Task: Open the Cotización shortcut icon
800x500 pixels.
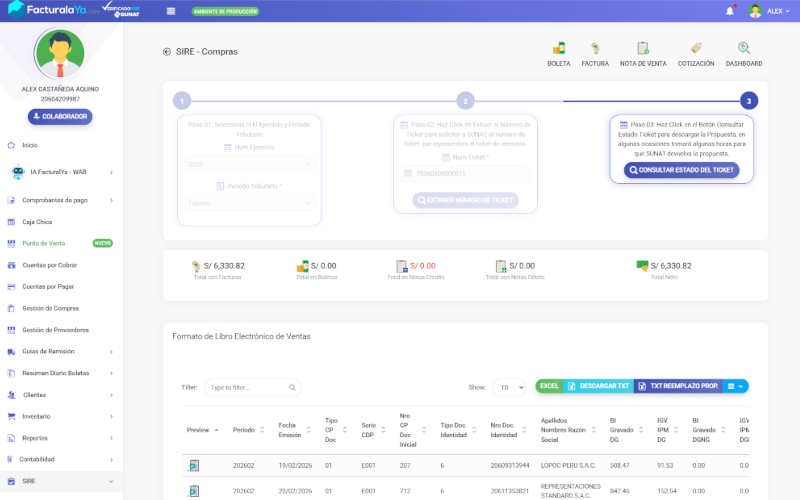Action: pos(695,48)
